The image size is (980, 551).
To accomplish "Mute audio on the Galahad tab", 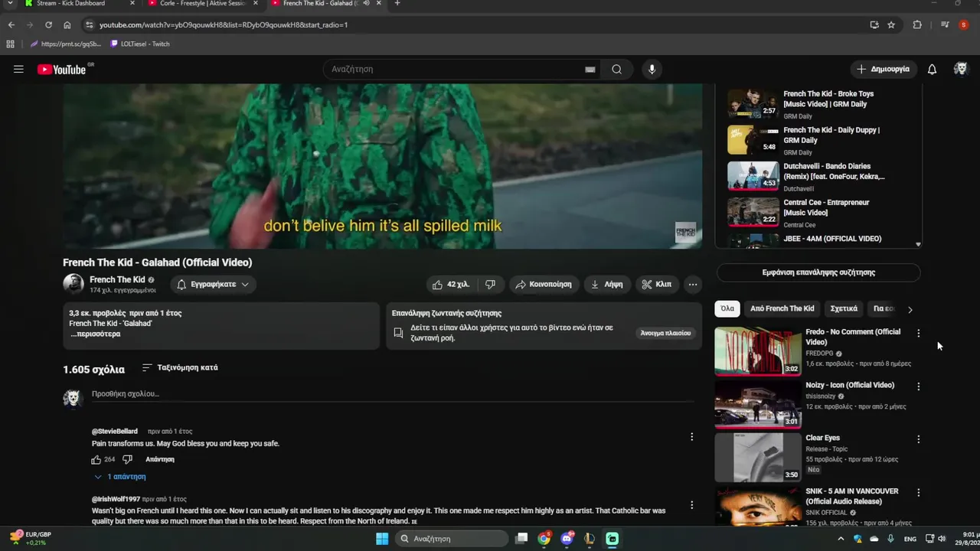I will coord(366,3).
